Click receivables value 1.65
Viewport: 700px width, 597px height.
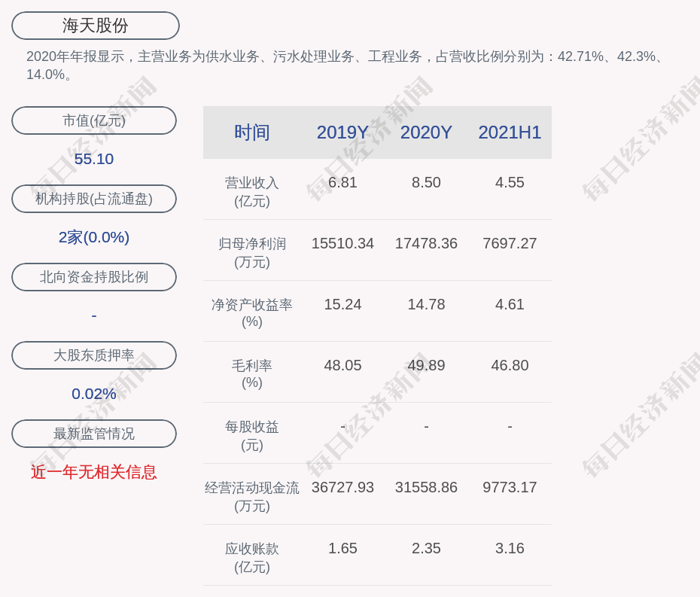point(342,548)
